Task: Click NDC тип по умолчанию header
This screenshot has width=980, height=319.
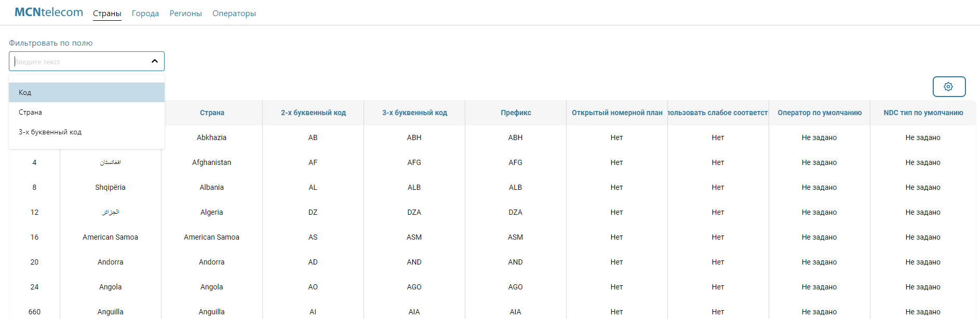Action: point(923,113)
